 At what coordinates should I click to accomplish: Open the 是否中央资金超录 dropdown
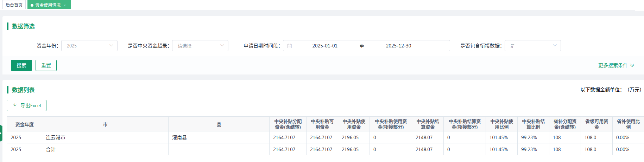(x=200, y=46)
